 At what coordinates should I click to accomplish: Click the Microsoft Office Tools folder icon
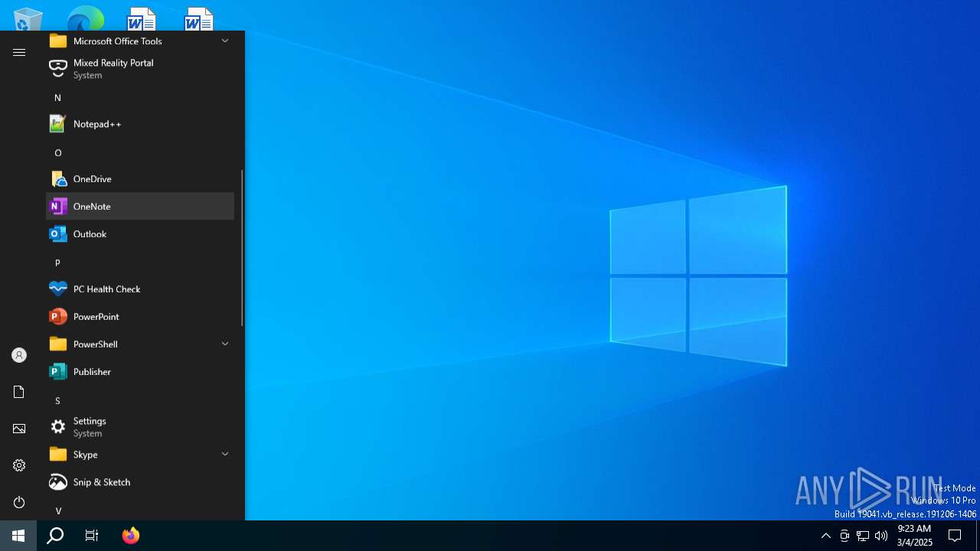click(x=58, y=41)
